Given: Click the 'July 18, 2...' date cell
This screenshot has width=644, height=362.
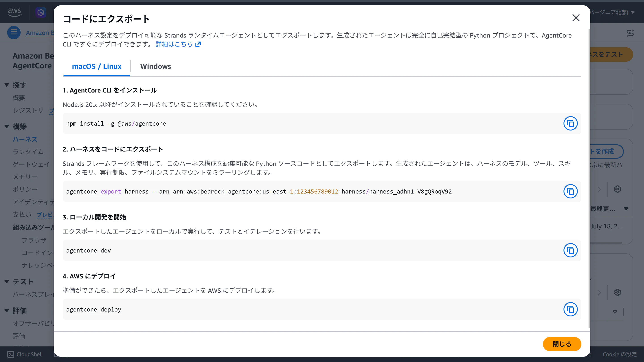Looking at the screenshot, I should 607,226.
